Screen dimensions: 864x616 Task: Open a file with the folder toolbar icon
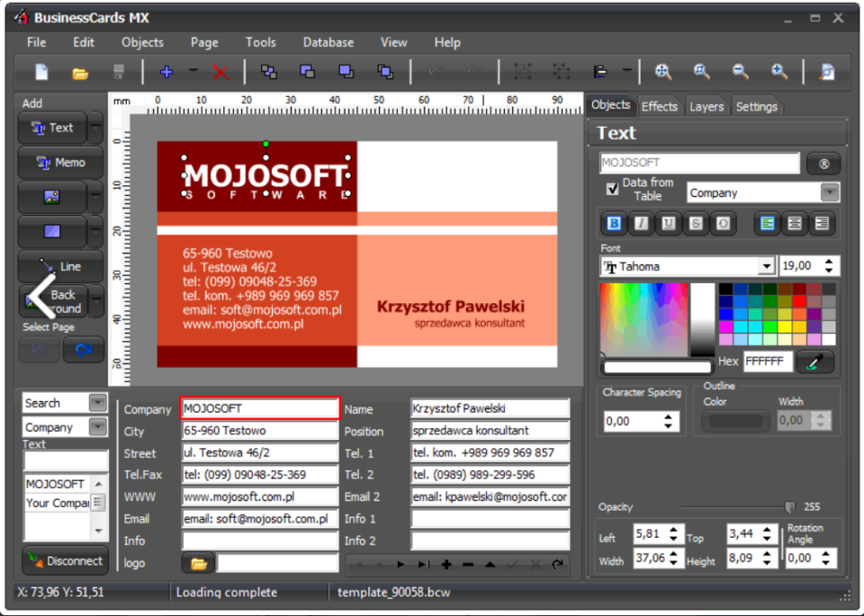click(81, 72)
